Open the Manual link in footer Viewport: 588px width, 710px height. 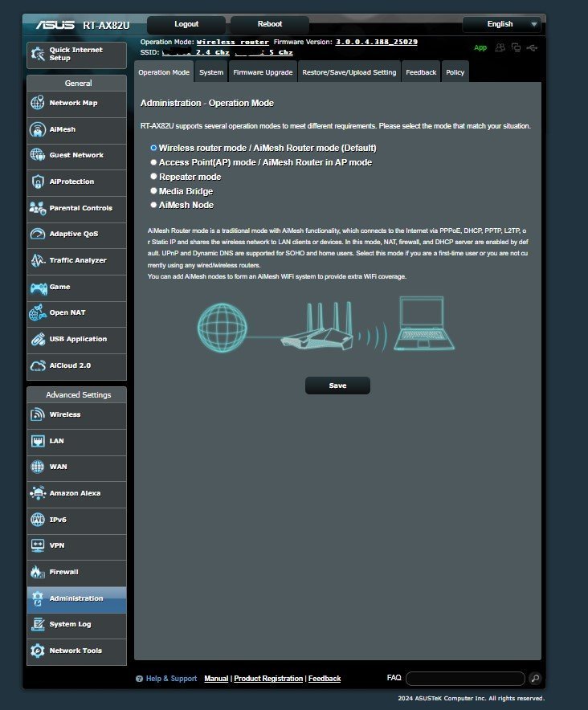tap(216, 679)
